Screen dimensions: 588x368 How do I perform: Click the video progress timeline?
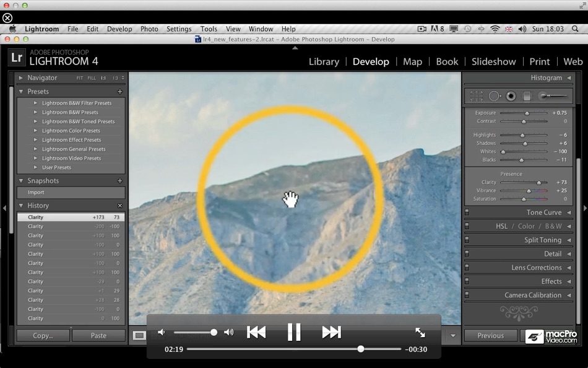[x=294, y=349]
